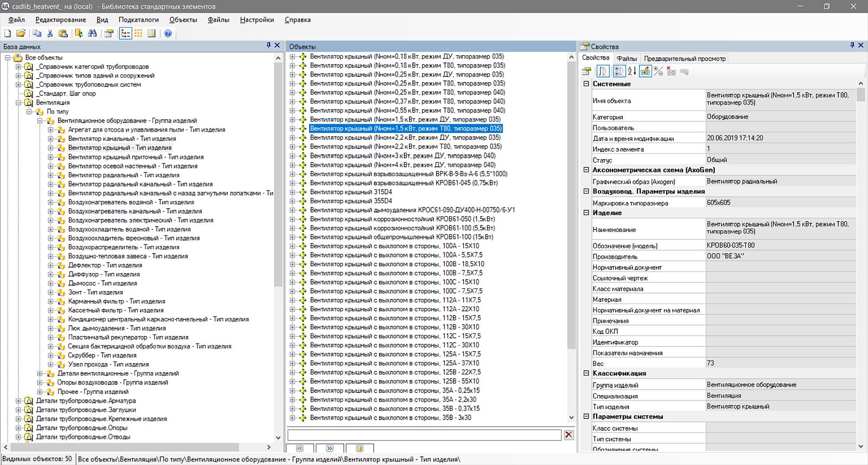Expand Детали трубопроводные.Арматура node
Viewport: 868px width, 465px height.
coord(18,401)
